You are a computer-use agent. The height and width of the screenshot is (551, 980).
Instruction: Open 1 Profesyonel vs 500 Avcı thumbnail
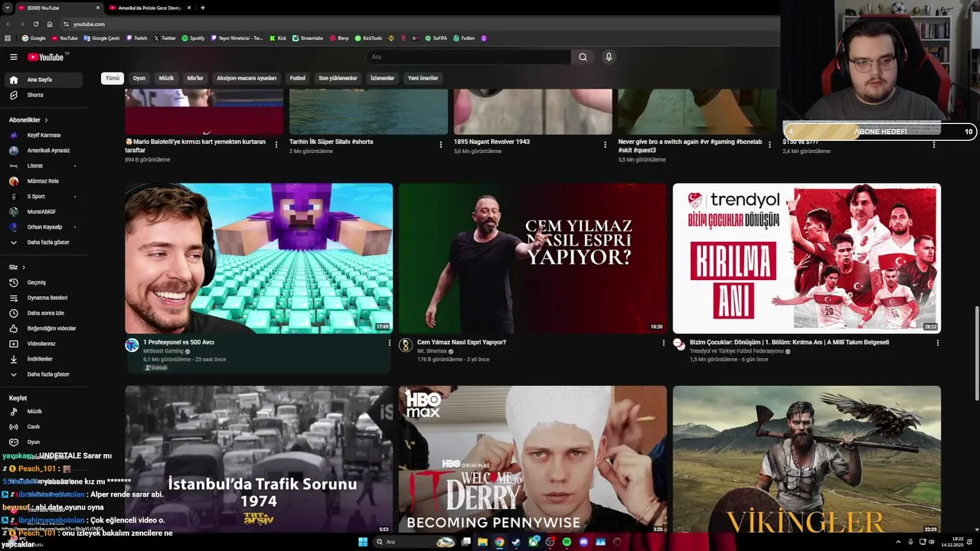[259, 259]
